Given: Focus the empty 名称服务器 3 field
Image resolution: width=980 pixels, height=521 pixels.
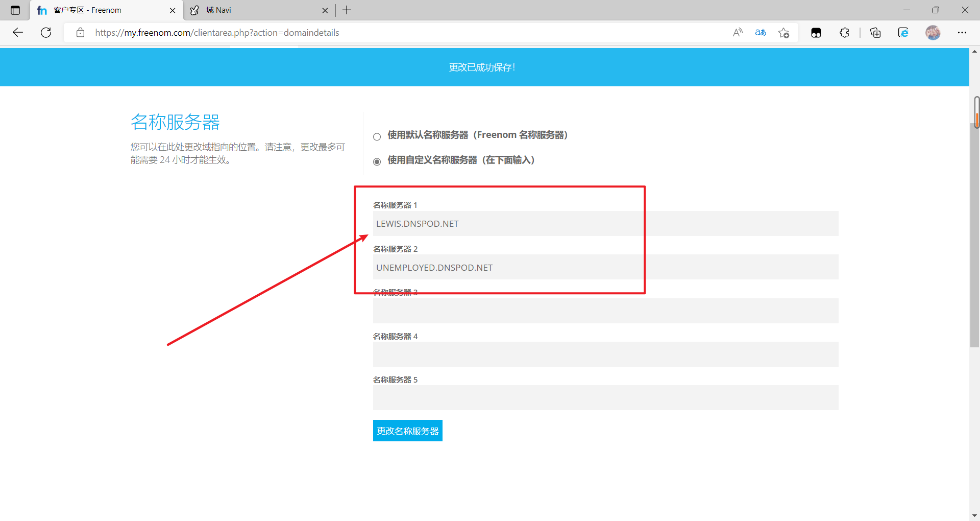Looking at the screenshot, I should tap(605, 311).
